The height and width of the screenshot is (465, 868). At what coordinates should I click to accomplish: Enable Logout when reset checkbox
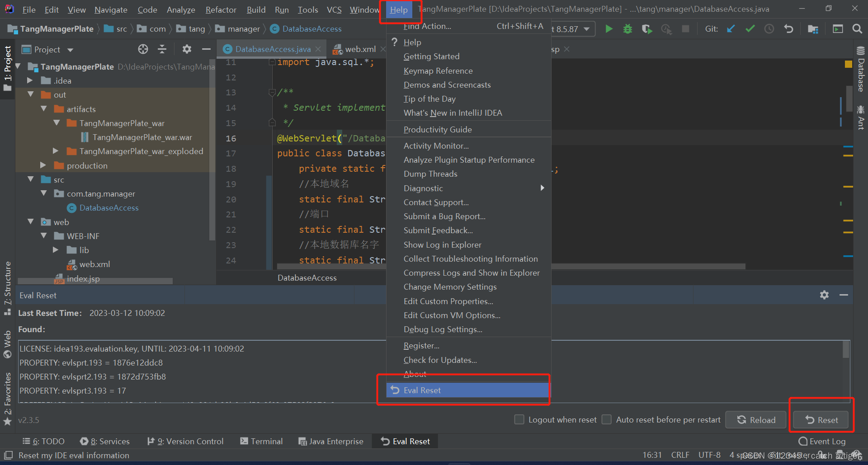tap(519, 420)
